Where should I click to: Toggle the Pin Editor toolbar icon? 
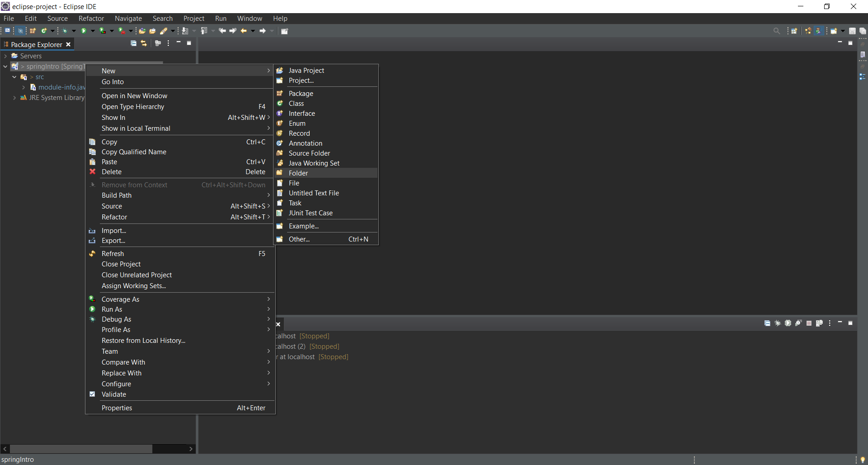(x=284, y=31)
